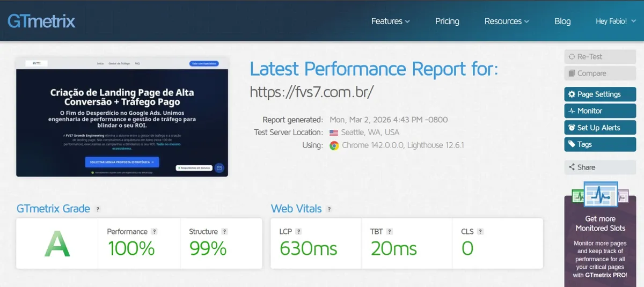Click the 20ms TBT value
Screen dimensions: 644x287
click(393, 249)
